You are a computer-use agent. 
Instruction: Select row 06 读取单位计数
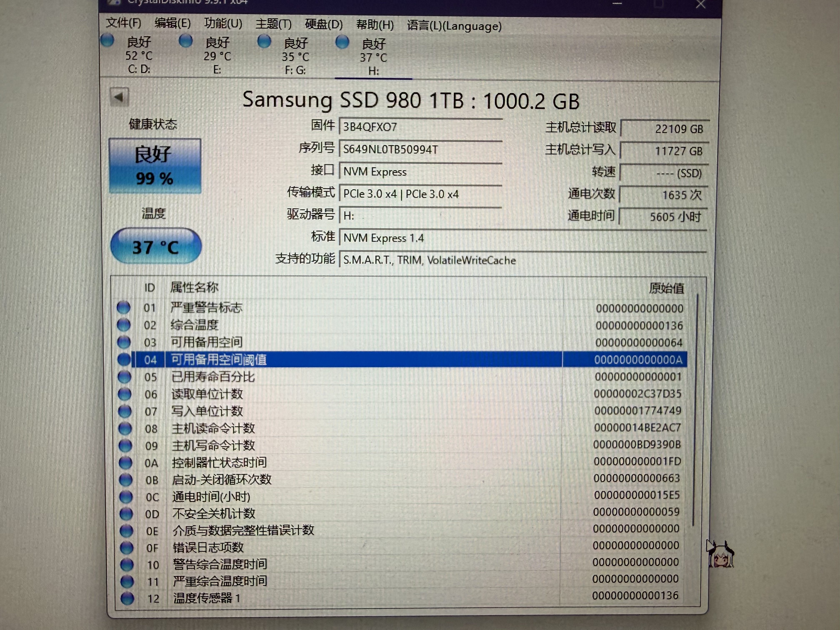click(x=401, y=394)
